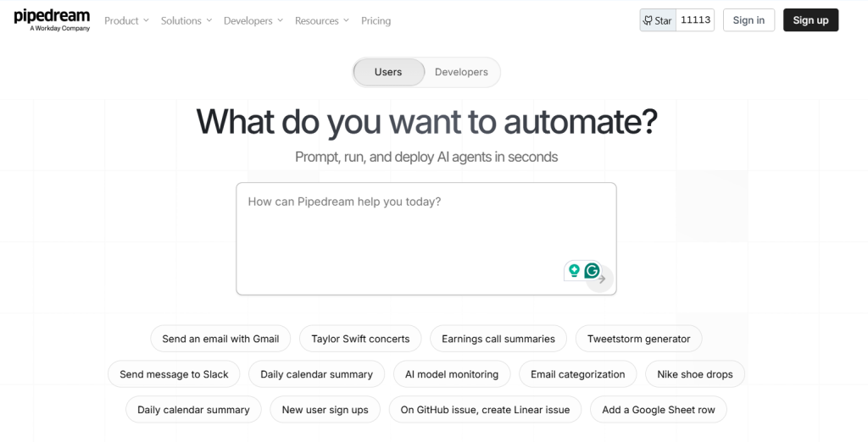Click the green lightbulb suggestion icon
Screen dimensions: 868x442
click(x=574, y=271)
